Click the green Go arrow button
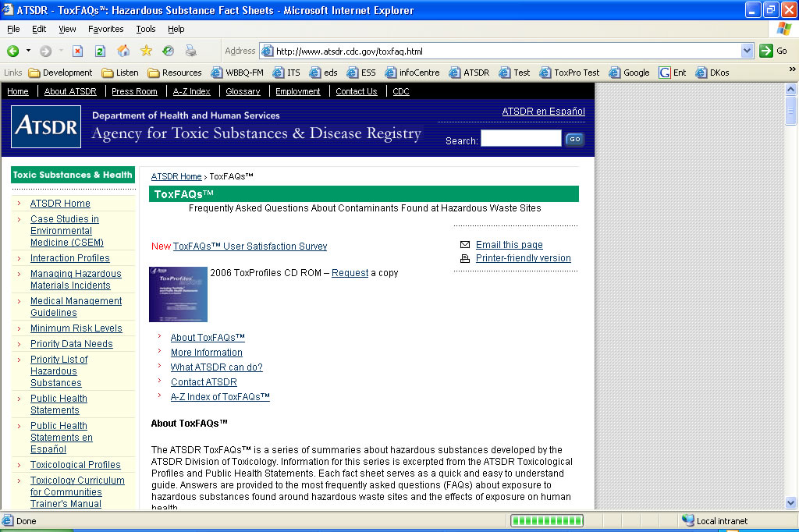The height and width of the screenshot is (532, 799). click(x=766, y=51)
